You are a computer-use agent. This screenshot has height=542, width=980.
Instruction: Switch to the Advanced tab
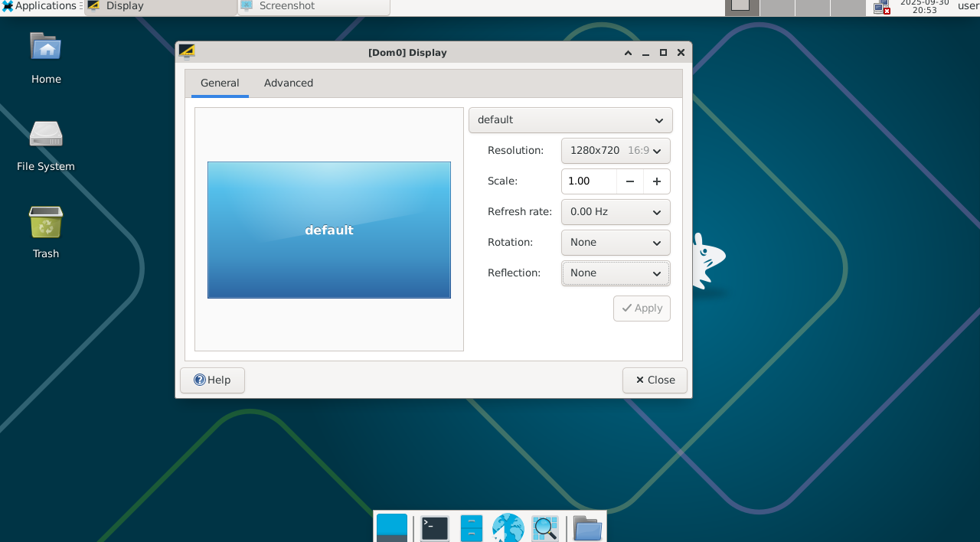tap(289, 83)
